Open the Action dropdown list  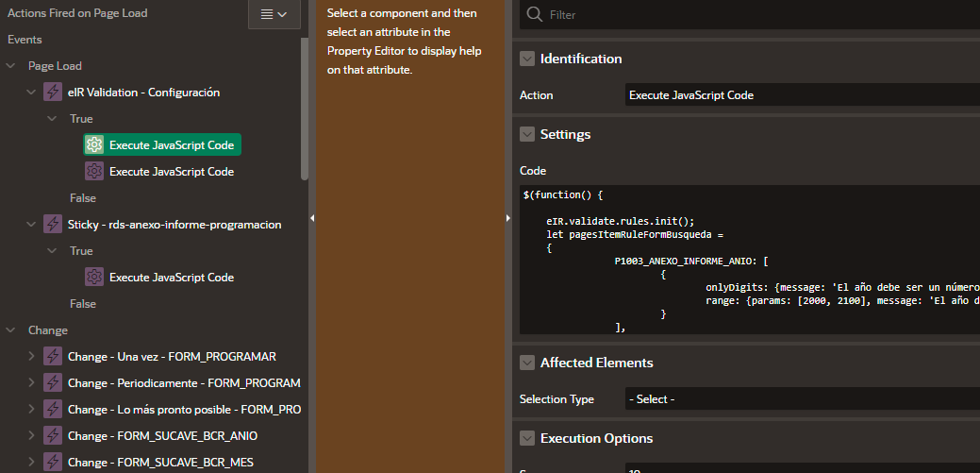(802, 95)
